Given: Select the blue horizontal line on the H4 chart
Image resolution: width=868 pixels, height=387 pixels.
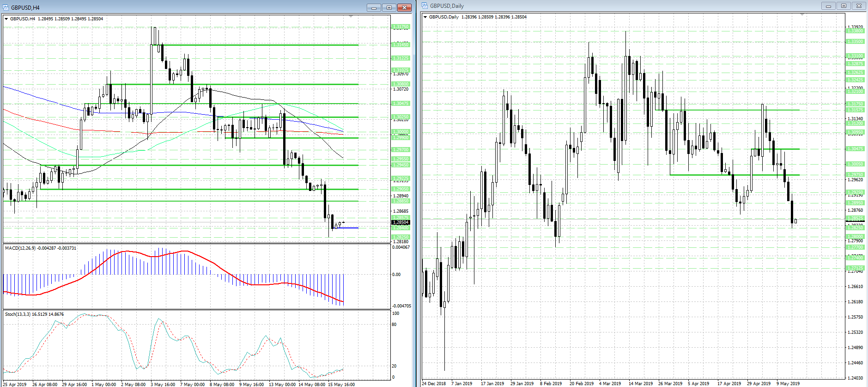Looking at the screenshot, I should click(x=346, y=228).
